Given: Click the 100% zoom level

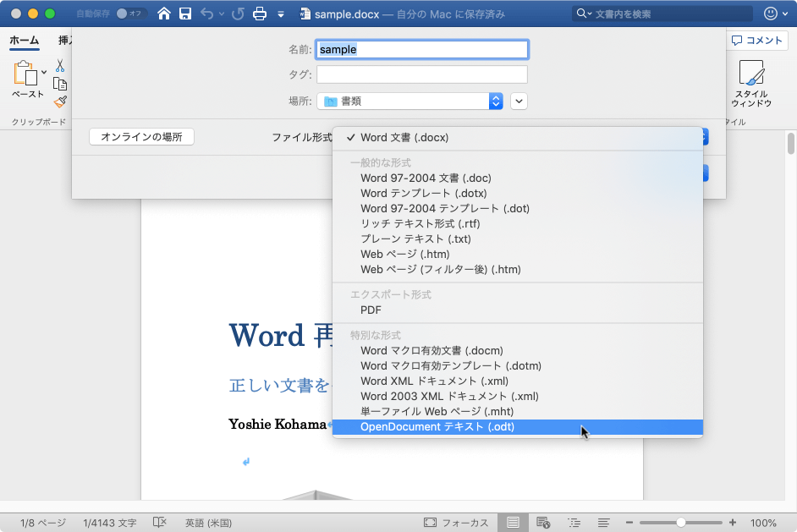Looking at the screenshot, I should pyautogui.click(x=763, y=523).
